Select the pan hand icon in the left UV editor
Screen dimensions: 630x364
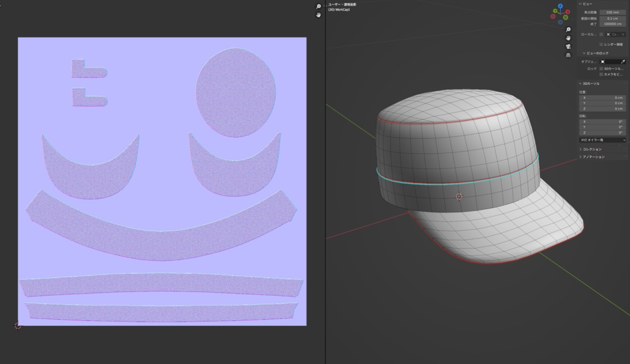pyautogui.click(x=318, y=15)
